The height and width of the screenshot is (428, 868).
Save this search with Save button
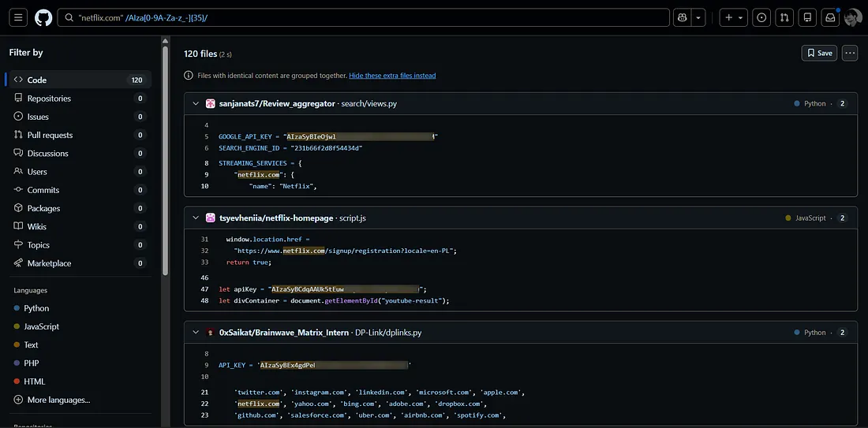coord(819,53)
